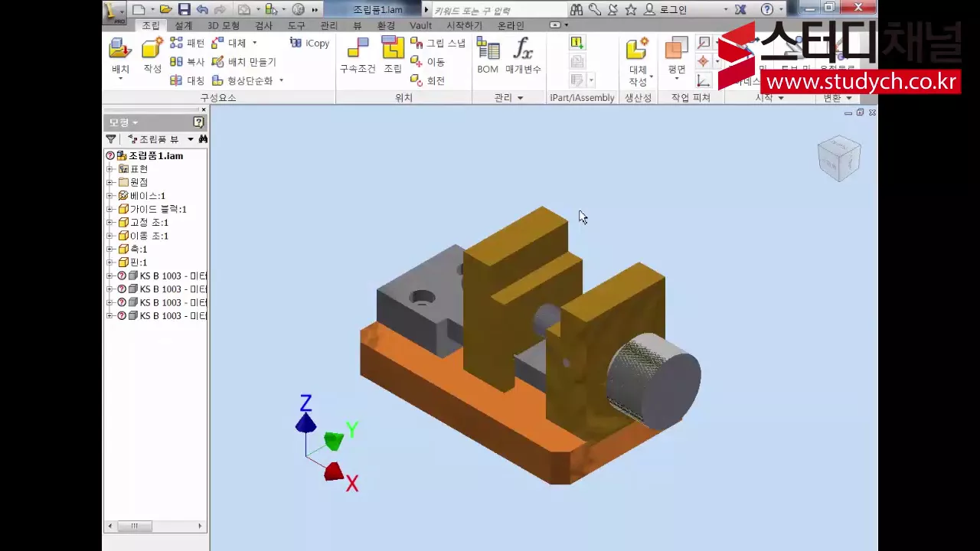Switch to the 온라인 ribbon tab
Image resolution: width=980 pixels, height=551 pixels.
tap(511, 25)
